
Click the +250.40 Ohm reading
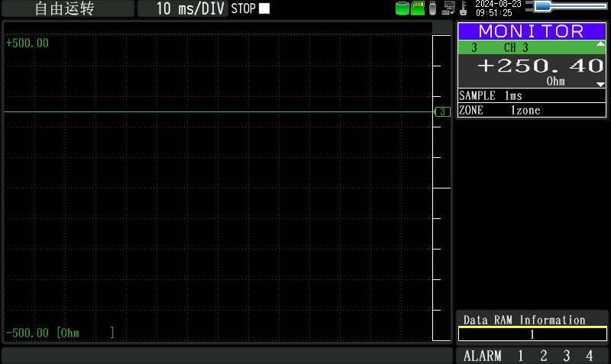(x=541, y=66)
